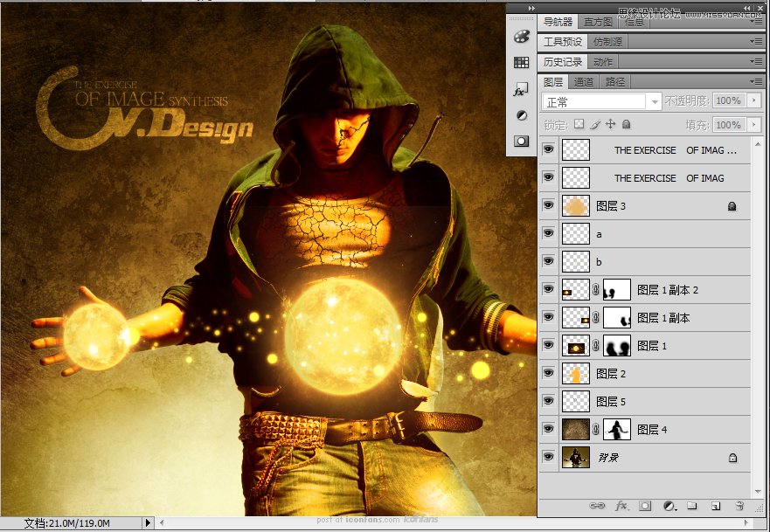Open the 不透明度 opacity slider arrow
The height and width of the screenshot is (532, 770).
754,100
